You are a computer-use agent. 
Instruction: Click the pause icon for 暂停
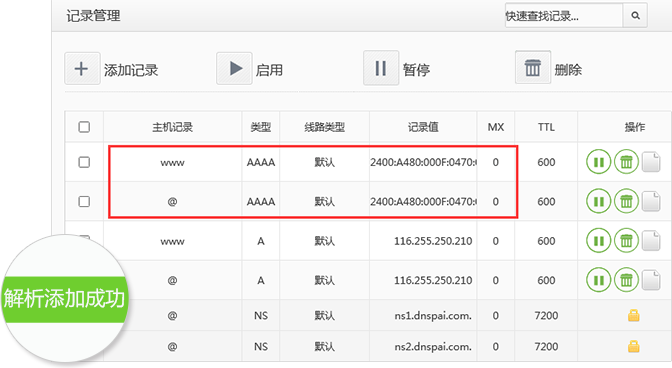381,68
